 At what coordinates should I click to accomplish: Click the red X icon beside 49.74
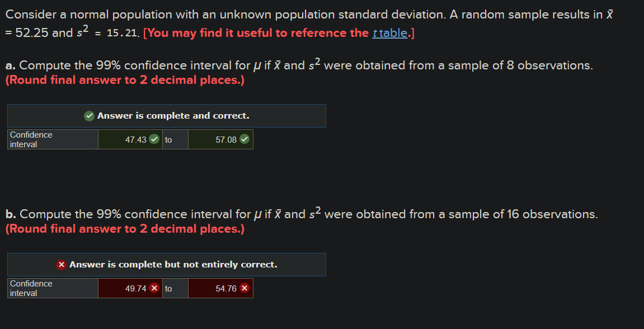154,288
